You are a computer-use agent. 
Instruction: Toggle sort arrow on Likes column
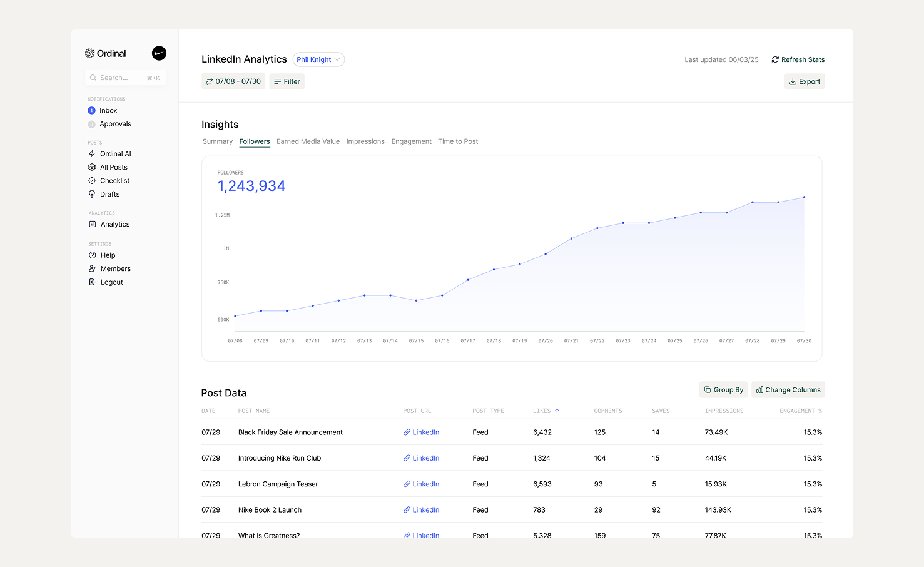pyautogui.click(x=557, y=411)
